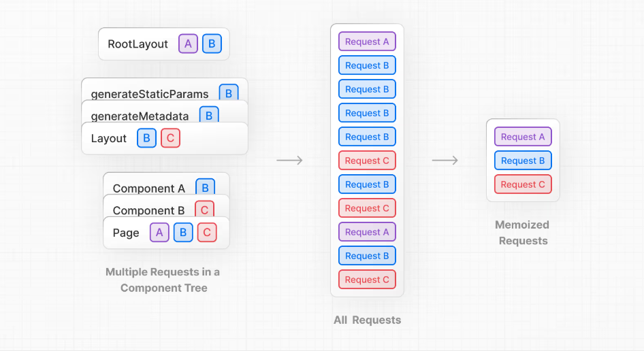Image resolution: width=644 pixels, height=351 pixels.
Task: Select the red C badge in Page card
Action: click(x=207, y=233)
